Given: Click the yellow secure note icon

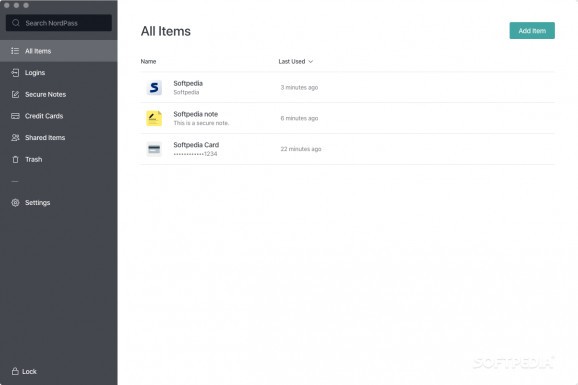Looking at the screenshot, I should [154, 118].
